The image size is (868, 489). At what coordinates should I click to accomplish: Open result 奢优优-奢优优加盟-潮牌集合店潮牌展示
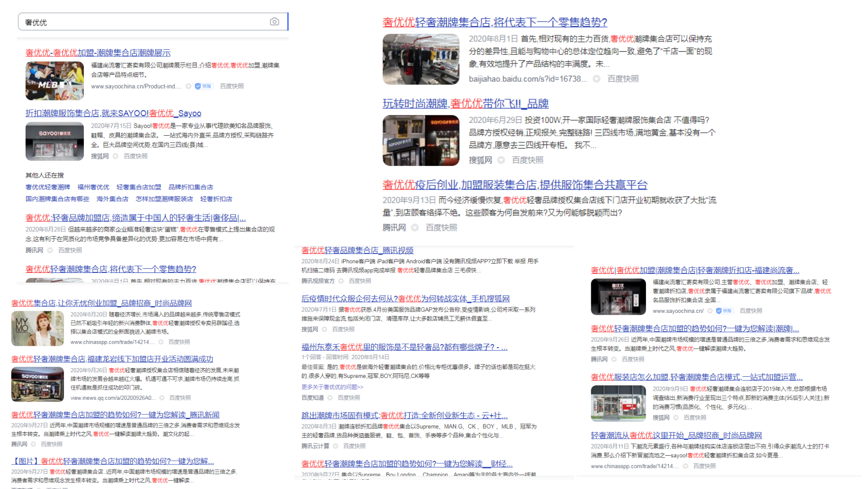click(98, 53)
